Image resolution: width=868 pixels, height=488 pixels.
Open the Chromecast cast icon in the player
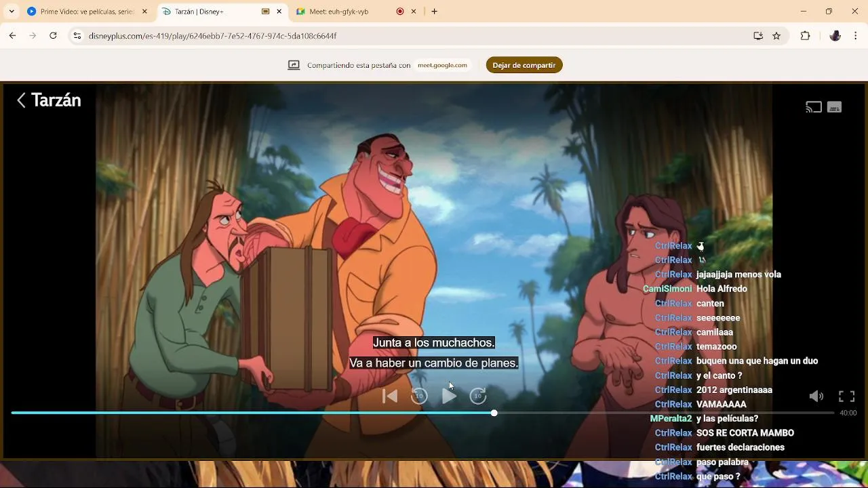coord(814,107)
